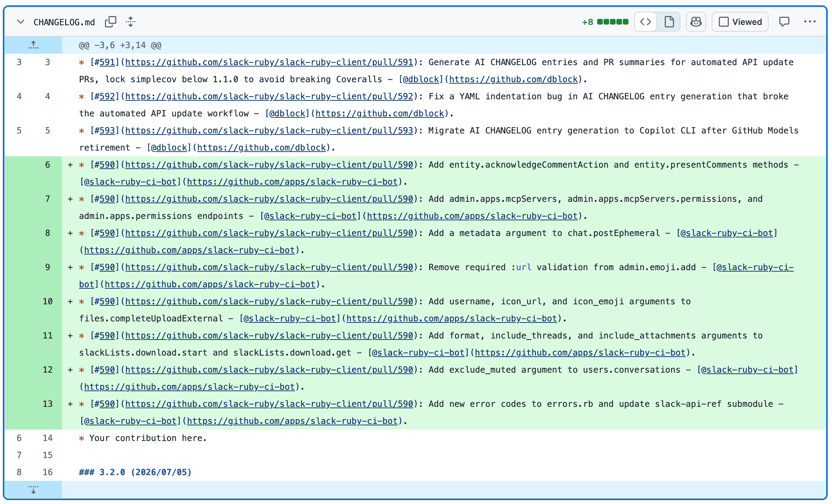Expand all lines of CHANGELOG.md
832x504 pixels.
131,22
